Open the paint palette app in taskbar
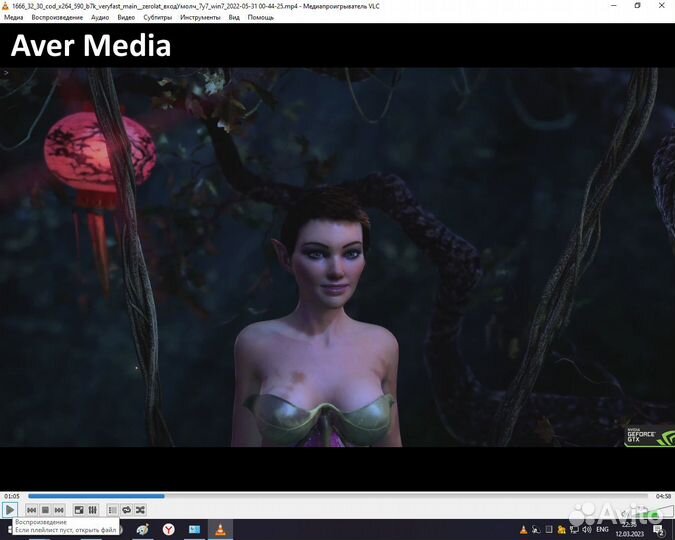This screenshot has width=675, height=540. [x=142, y=529]
